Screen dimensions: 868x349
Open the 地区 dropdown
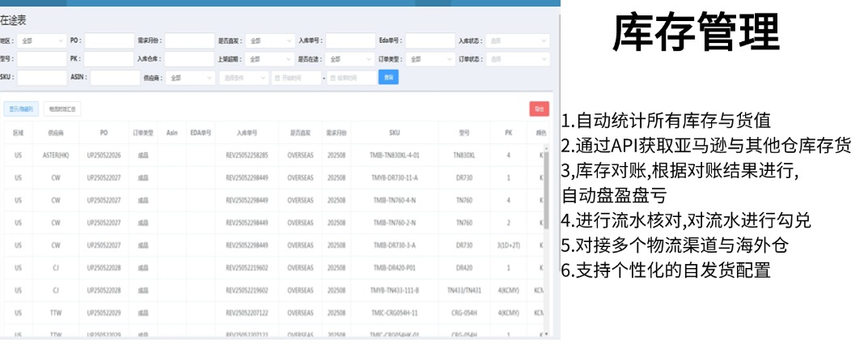coord(41,40)
